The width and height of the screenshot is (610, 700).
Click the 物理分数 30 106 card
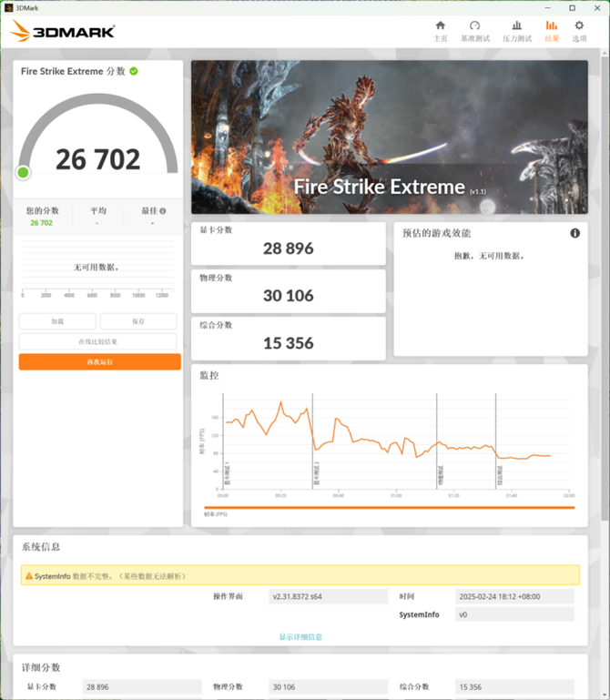[x=289, y=291]
